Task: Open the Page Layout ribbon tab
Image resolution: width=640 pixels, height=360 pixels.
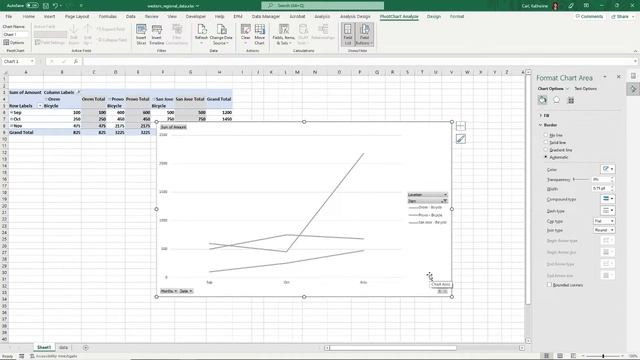Action: pyautogui.click(x=77, y=16)
